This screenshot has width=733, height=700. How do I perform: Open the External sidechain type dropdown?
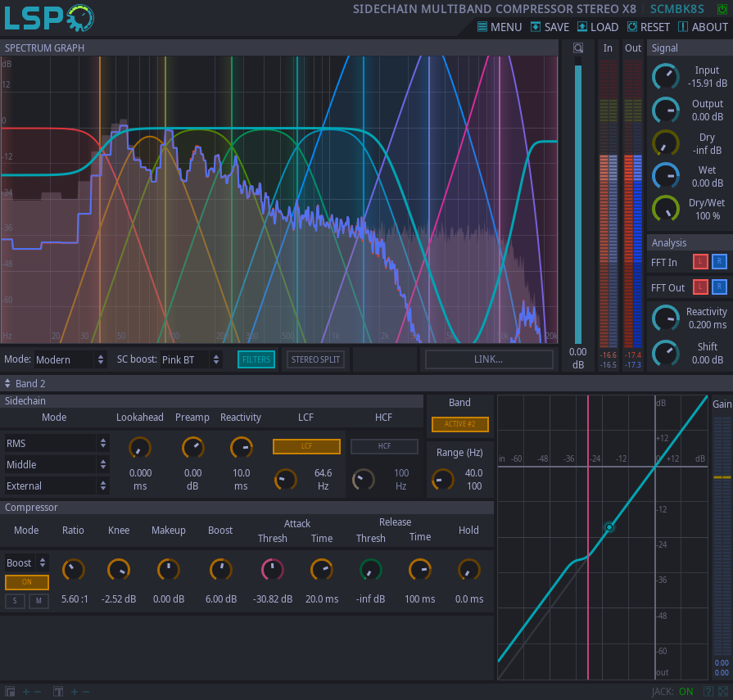(57, 486)
